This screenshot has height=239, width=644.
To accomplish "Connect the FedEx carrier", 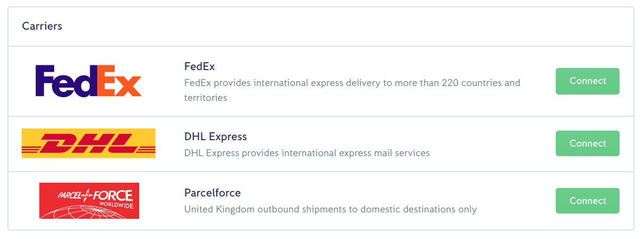I will coord(587,81).
